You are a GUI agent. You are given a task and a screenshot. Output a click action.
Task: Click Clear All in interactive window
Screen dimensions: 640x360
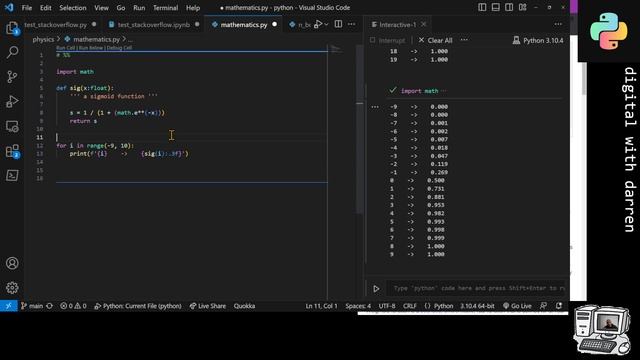[x=435, y=40]
